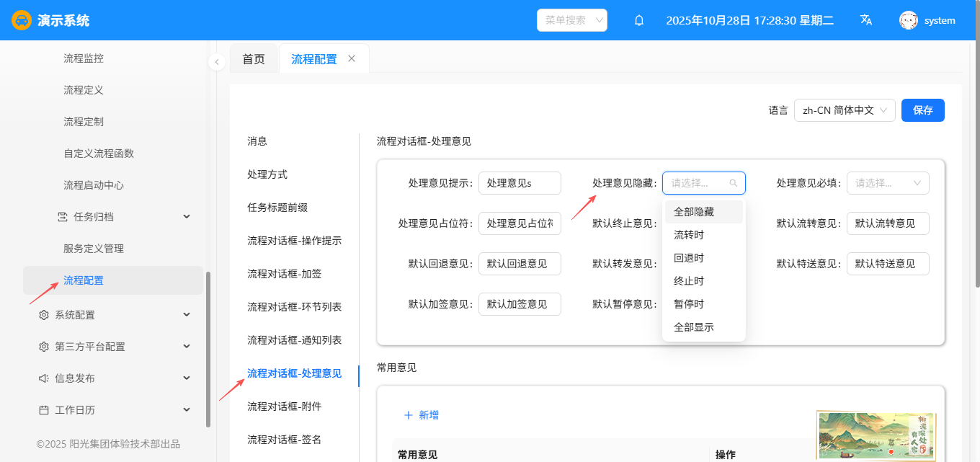980x462 pixels.
Task: Select 全部隐藏 from the dropdown list
Action: coord(694,212)
